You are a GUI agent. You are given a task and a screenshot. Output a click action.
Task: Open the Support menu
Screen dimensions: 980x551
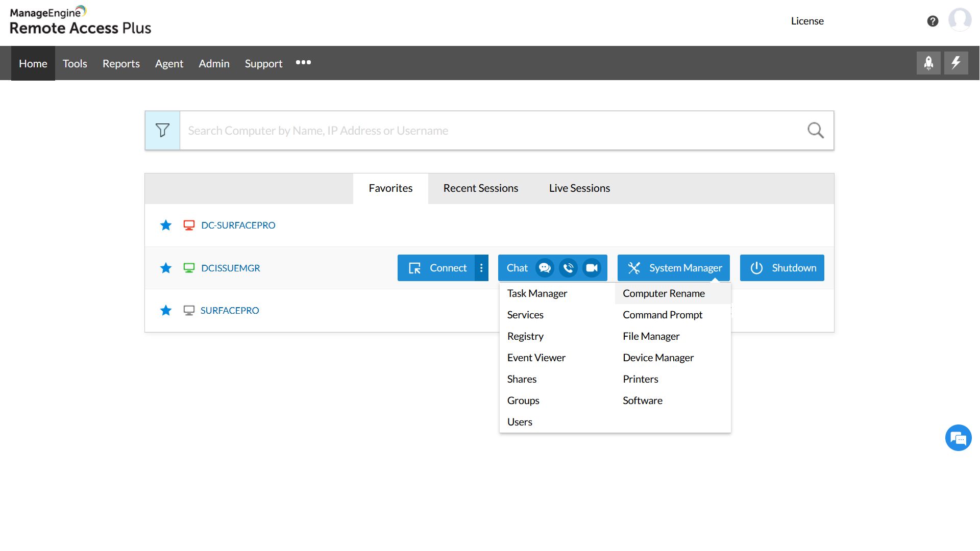click(x=263, y=63)
